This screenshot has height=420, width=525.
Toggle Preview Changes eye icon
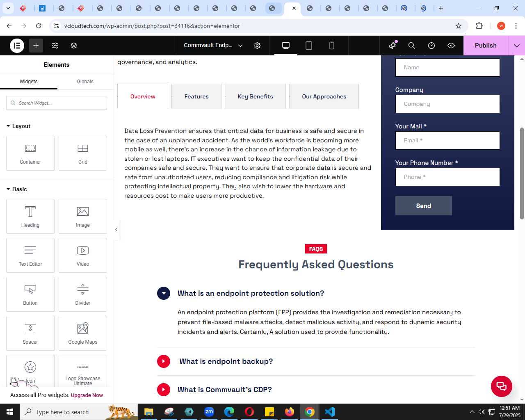coord(451,46)
